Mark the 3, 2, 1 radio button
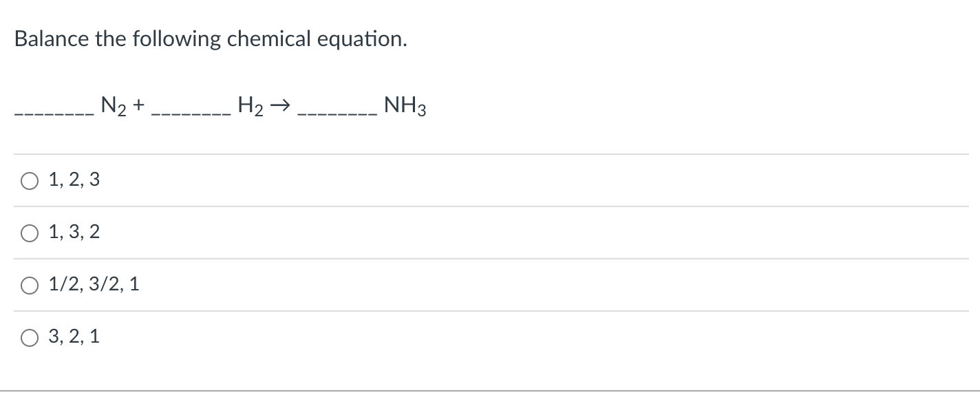 coord(30,338)
